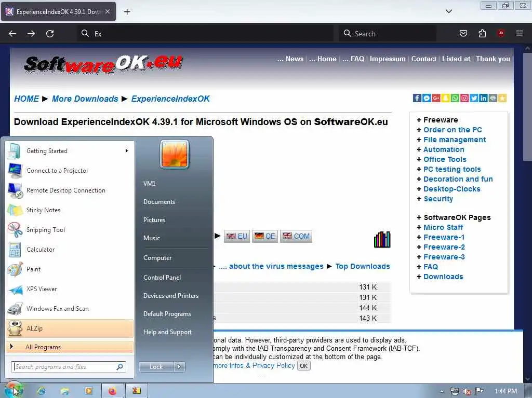Switch to Firefox taskbar button

(x=113, y=391)
